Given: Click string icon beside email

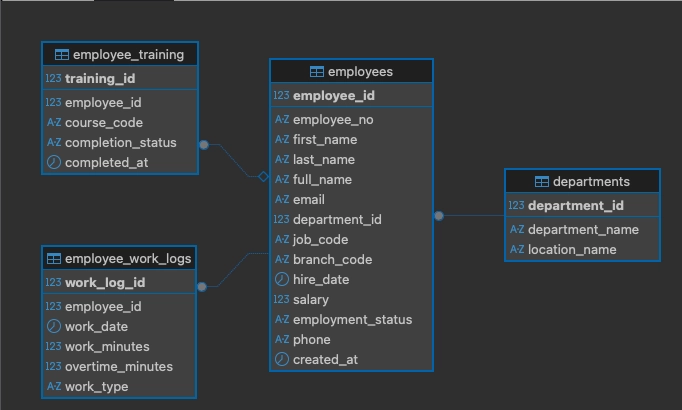Looking at the screenshot, I should (x=282, y=200).
